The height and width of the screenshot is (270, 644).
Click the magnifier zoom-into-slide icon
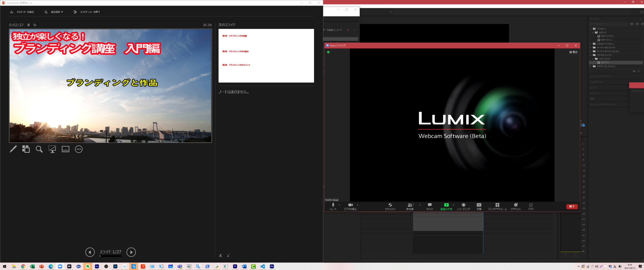click(x=39, y=149)
